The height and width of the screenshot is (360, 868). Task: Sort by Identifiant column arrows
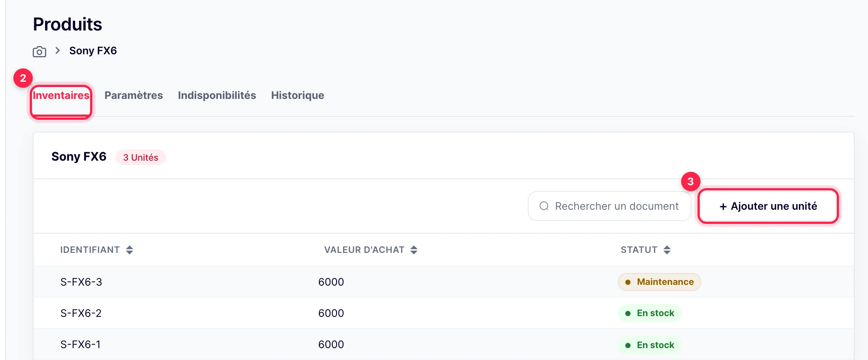(130, 250)
